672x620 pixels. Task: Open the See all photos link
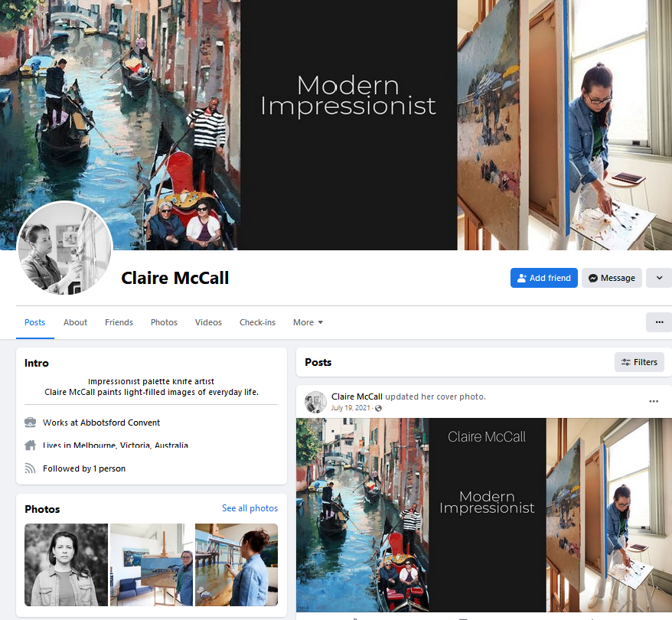coord(250,508)
